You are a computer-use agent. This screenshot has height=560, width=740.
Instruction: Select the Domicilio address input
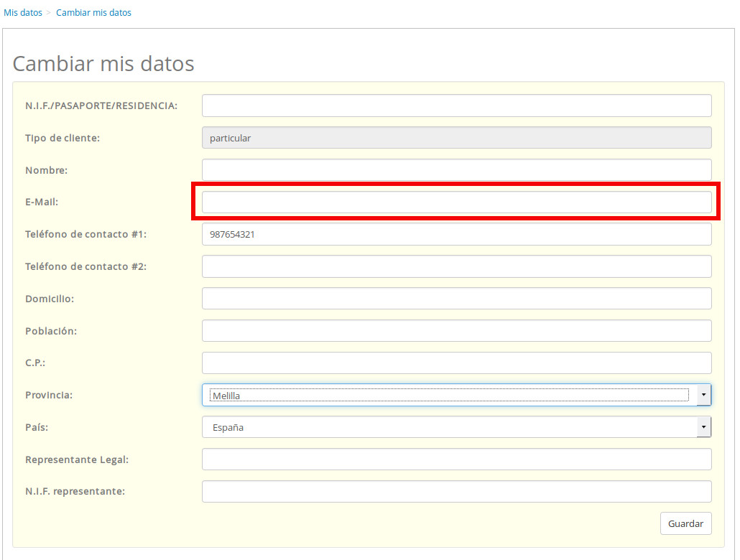456,299
